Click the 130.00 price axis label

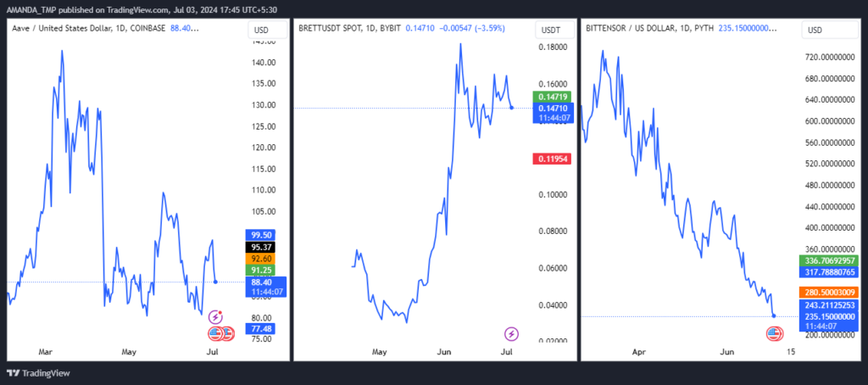[x=264, y=105]
